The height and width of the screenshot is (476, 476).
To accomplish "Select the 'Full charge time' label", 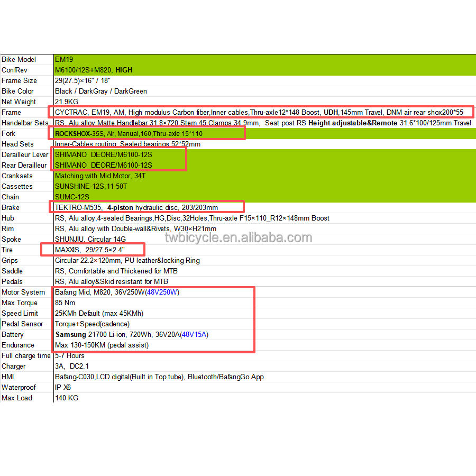I will tap(26, 356).
